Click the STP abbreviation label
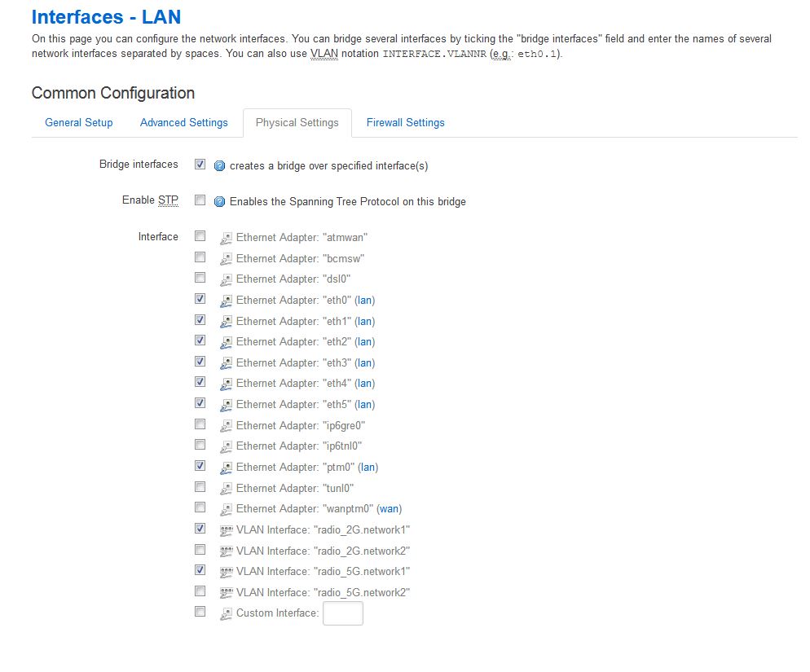This screenshot has width=810, height=672. click(168, 200)
